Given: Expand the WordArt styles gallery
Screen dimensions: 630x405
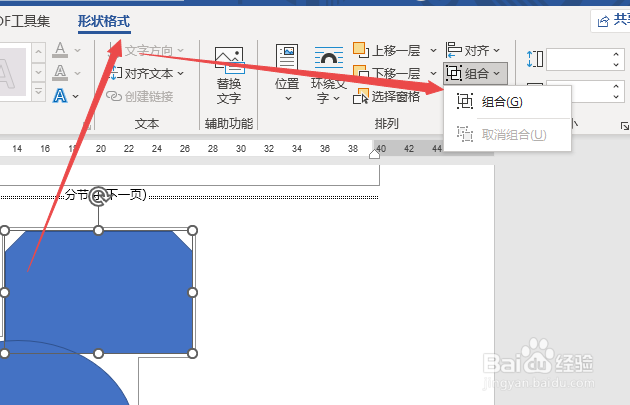Looking at the screenshot, I should point(38,92).
